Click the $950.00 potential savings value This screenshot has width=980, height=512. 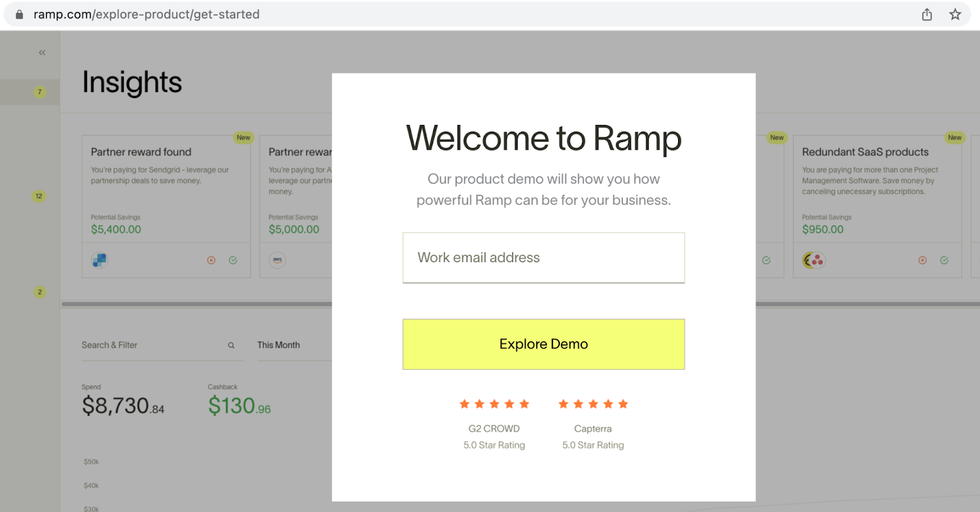pyautogui.click(x=823, y=230)
